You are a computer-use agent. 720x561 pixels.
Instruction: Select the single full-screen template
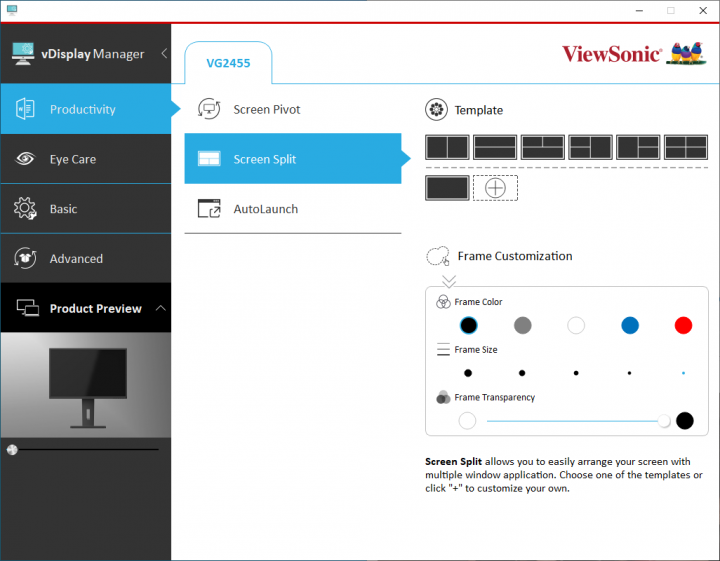pyautogui.click(x=447, y=188)
